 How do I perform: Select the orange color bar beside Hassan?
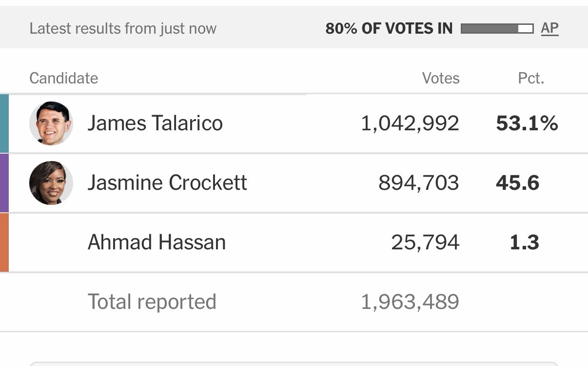4,243
